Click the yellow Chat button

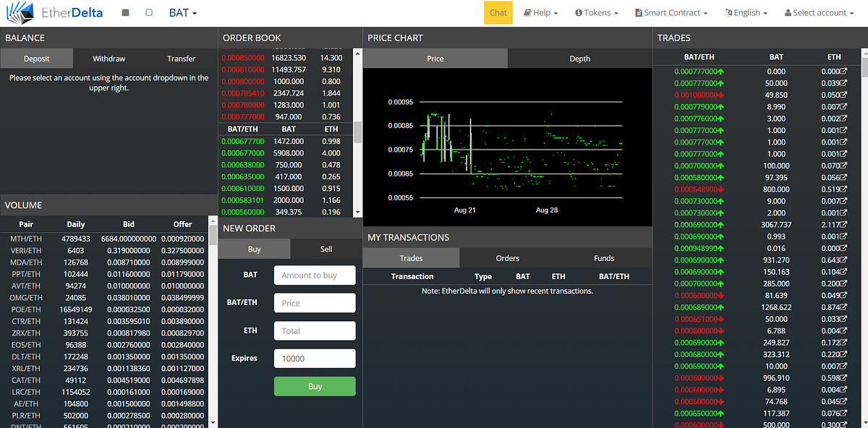[x=498, y=12]
